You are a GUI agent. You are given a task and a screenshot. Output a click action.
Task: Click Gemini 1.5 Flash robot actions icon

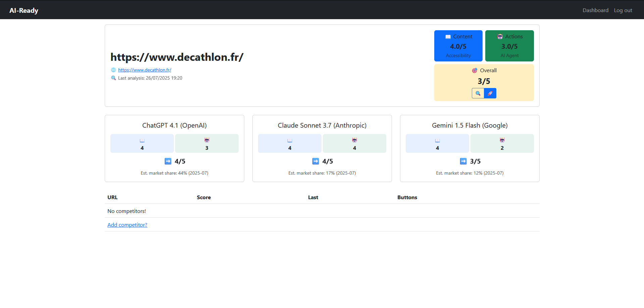pyautogui.click(x=502, y=140)
